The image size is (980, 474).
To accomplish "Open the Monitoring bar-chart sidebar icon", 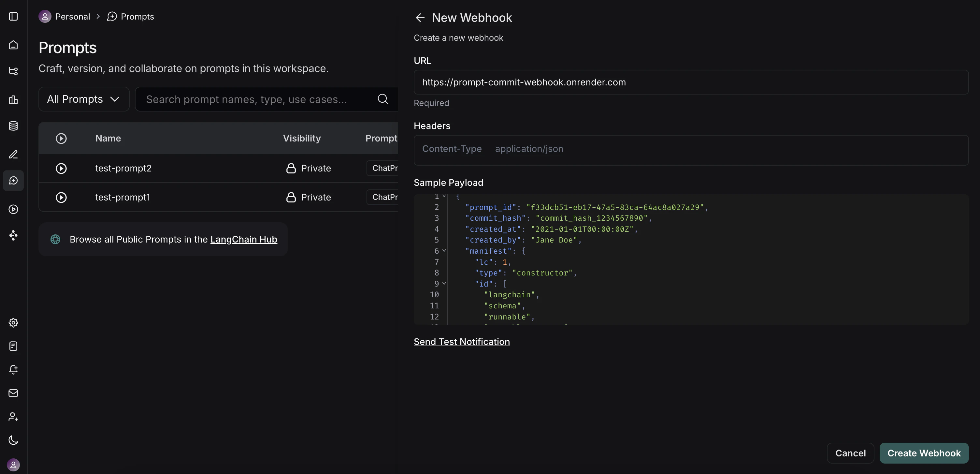I will click(x=14, y=100).
